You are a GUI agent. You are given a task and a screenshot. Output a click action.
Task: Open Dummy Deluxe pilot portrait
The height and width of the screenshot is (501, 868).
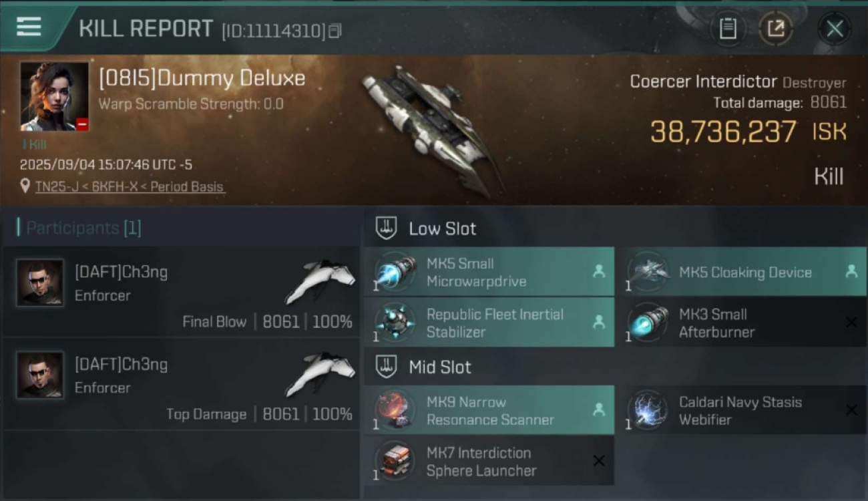click(54, 97)
